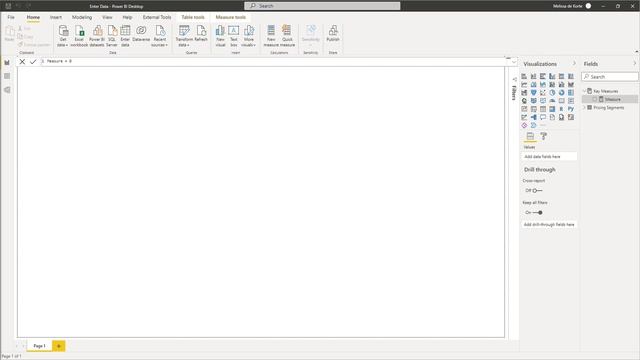
Task: Select the Scatter chart visual
Action: point(543,93)
